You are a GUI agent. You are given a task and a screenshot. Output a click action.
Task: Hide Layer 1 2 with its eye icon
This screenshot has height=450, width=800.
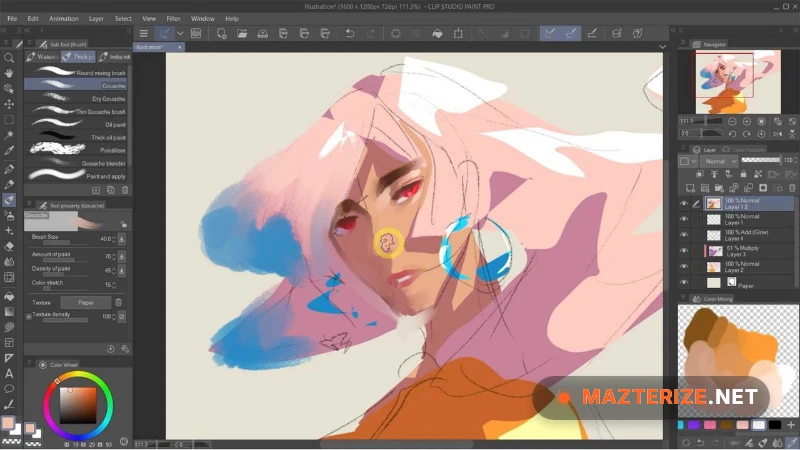click(x=684, y=204)
